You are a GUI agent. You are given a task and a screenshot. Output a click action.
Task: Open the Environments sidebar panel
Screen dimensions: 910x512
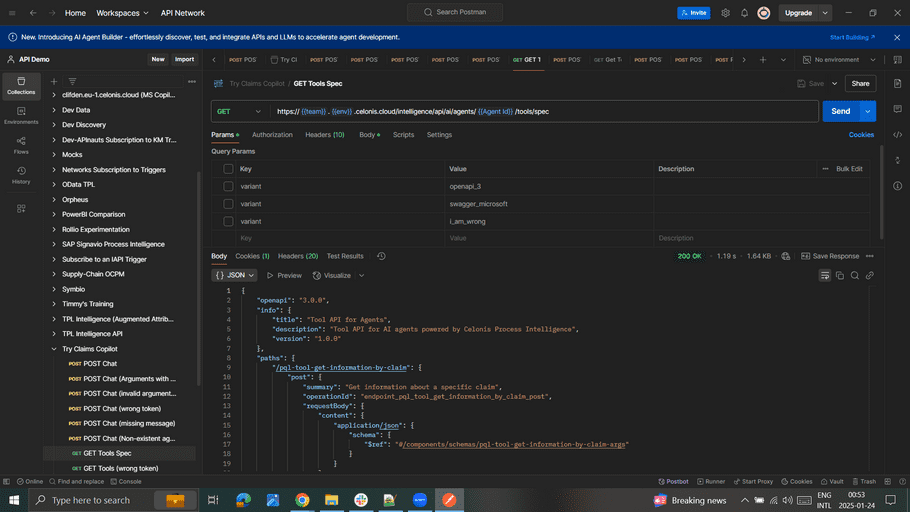(x=21, y=115)
